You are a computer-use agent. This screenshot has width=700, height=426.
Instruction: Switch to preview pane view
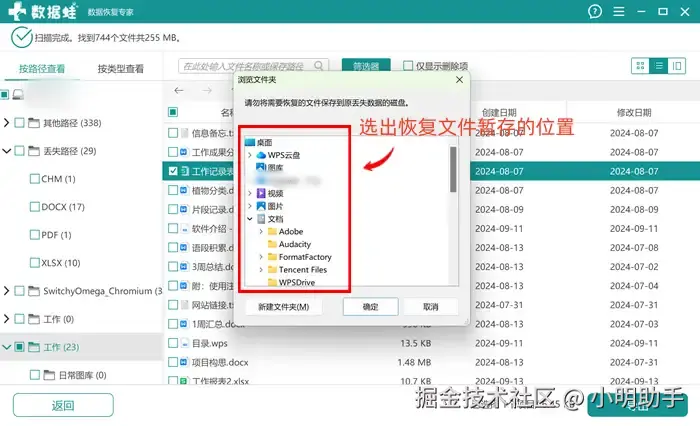[x=677, y=66]
